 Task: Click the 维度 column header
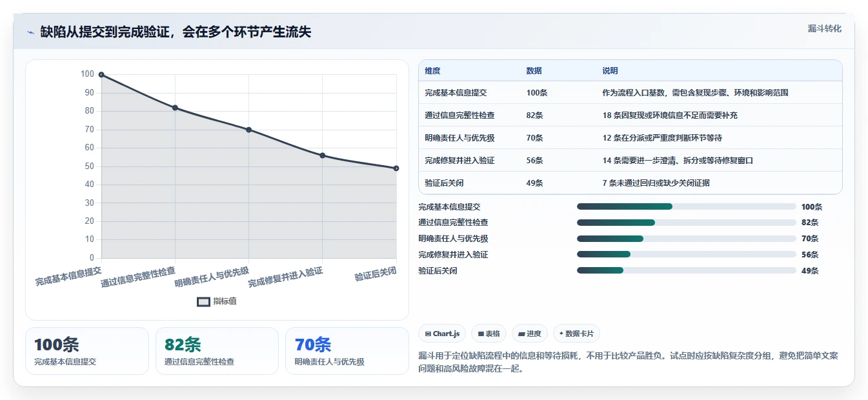(432, 71)
